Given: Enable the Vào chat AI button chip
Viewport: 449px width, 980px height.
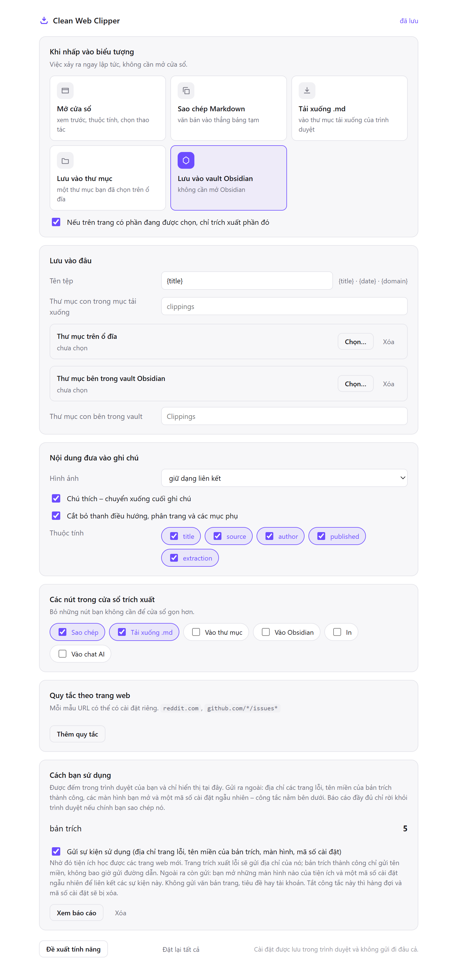Looking at the screenshot, I should click(x=80, y=654).
